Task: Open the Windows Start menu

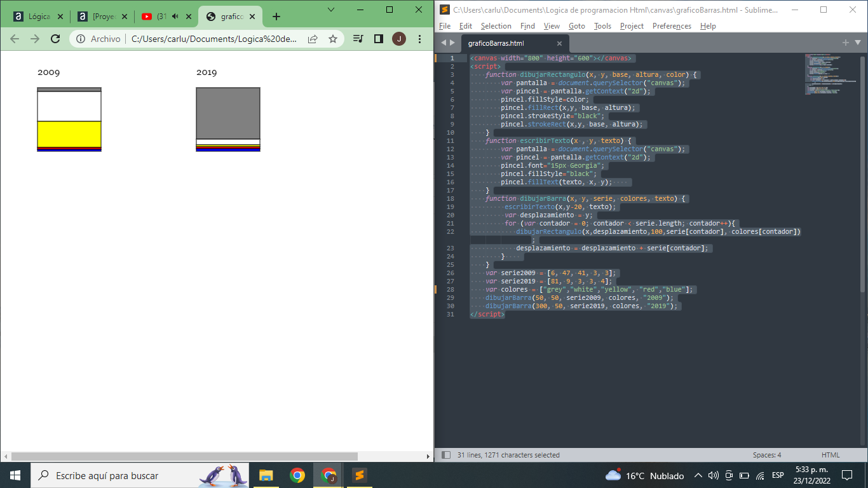Action: coord(15,475)
